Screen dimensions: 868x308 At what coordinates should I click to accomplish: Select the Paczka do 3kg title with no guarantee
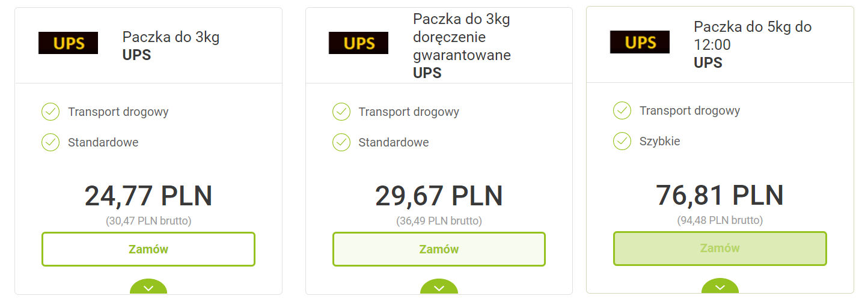(171, 37)
